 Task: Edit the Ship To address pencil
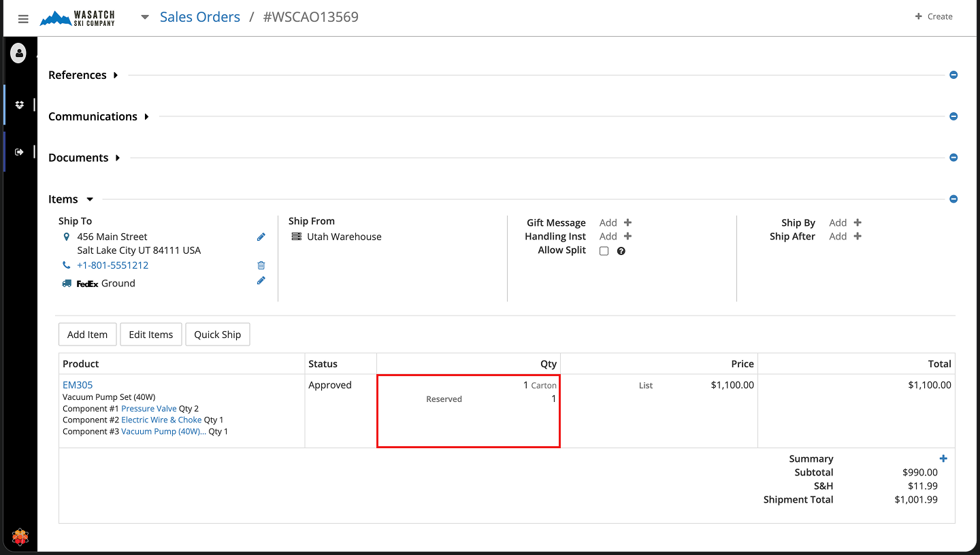point(261,237)
